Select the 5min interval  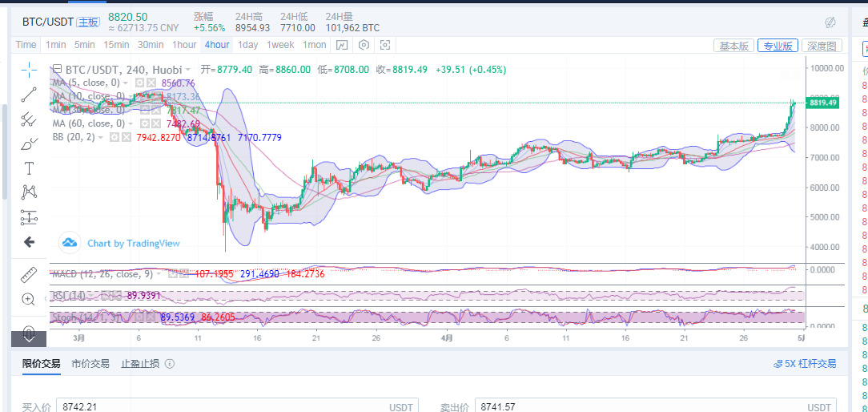click(84, 45)
